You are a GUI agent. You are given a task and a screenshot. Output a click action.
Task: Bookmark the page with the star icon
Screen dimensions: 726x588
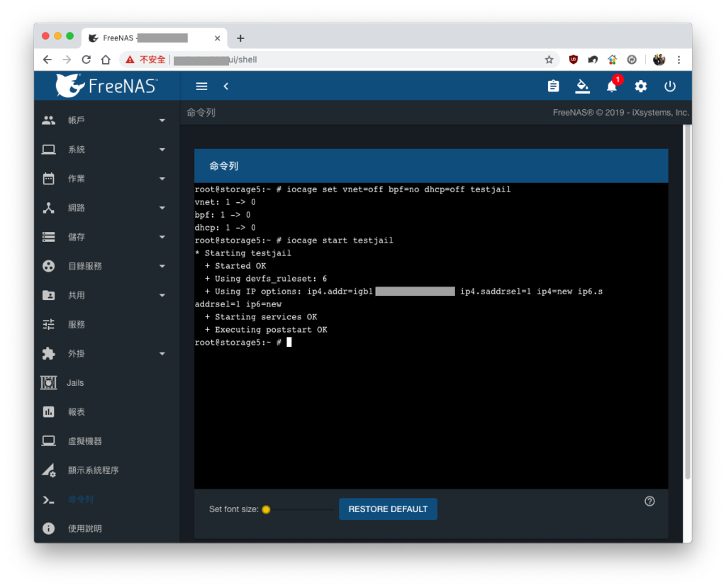[x=549, y=60]
